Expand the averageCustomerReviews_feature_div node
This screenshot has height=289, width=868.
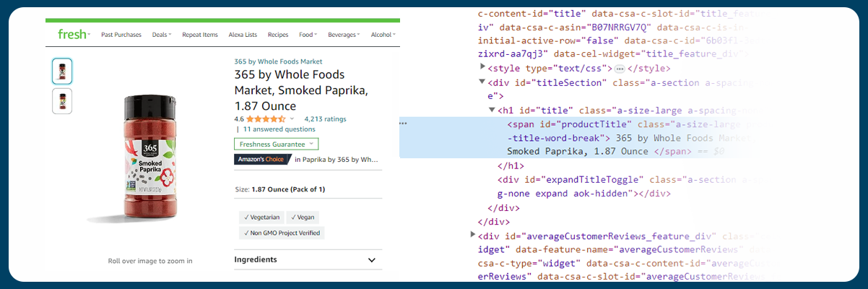(x=473, y=235)
